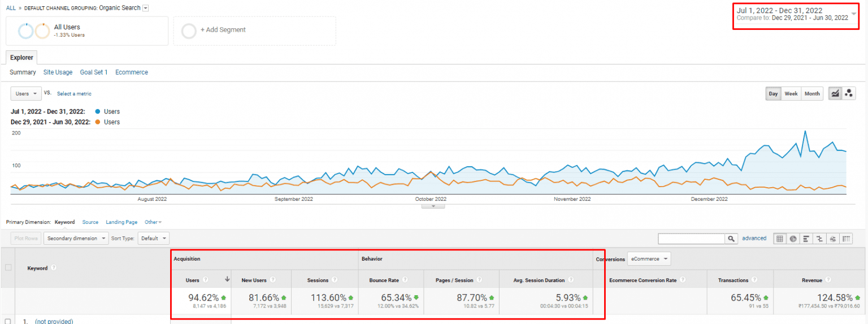
Task: Collapse the chart using the small arrow handle
Action: click(x=433, y=206)
